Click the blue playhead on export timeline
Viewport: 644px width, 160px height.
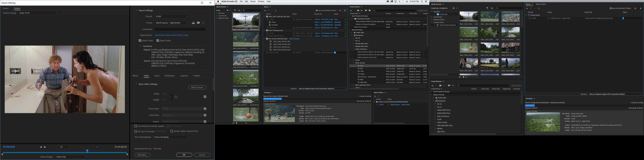pyautogui.click(x=87, y=151)
